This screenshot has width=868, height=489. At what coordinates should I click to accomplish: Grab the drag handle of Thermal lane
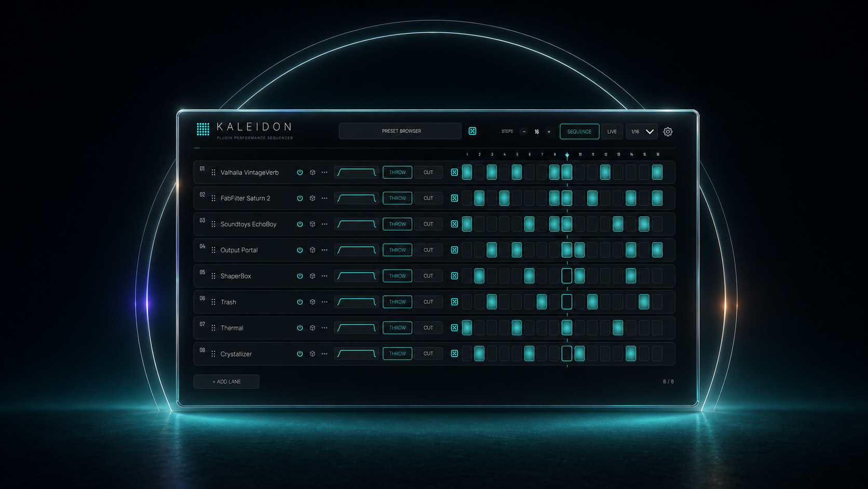click(x=213, y=328)
